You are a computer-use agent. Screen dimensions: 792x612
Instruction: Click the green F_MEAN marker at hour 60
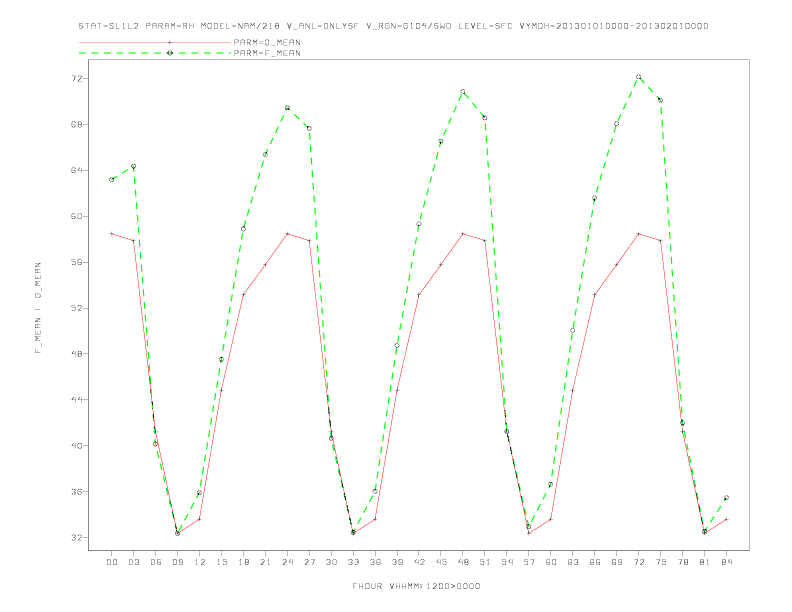[551, 485]
